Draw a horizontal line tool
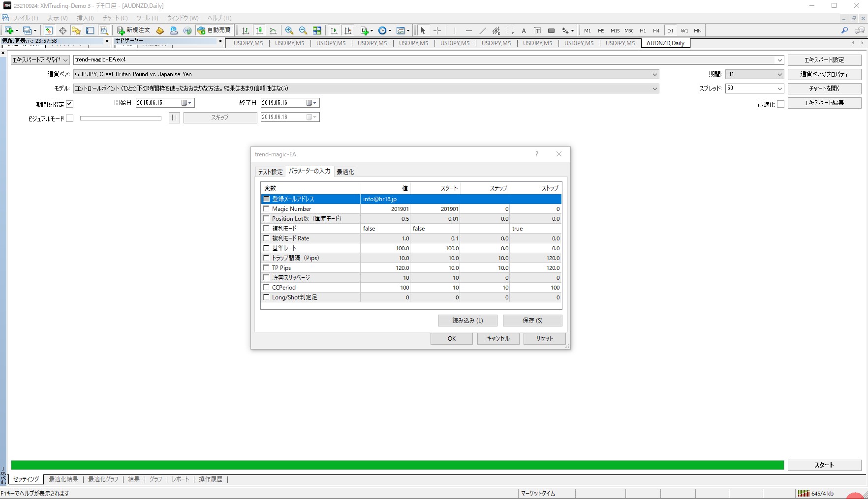 click(468, 30)
